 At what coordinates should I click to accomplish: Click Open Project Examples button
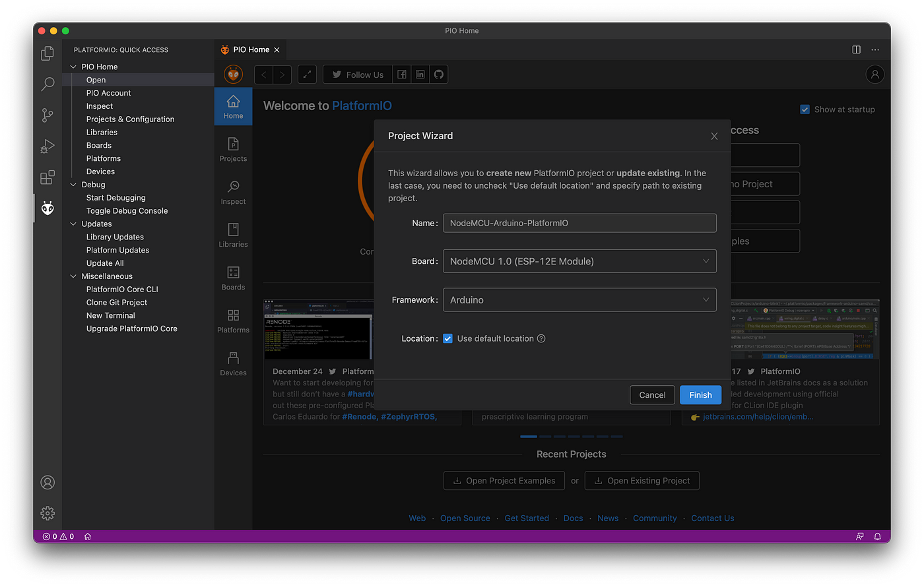coord(504,481)
